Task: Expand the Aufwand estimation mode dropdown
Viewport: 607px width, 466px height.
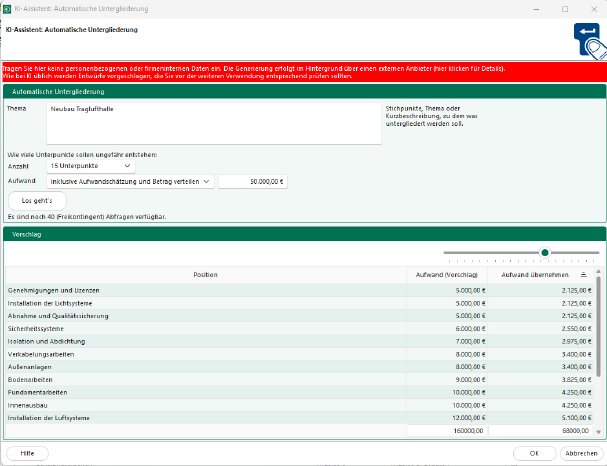Action: [130, 182]
